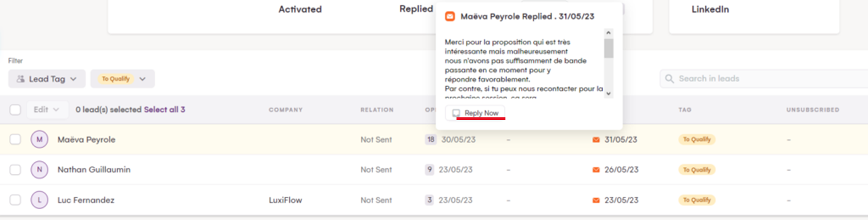Open the Edit dropdown menu
Image resolution: width=868 pixels, height=220 pixels.
[x=46, y=110]
